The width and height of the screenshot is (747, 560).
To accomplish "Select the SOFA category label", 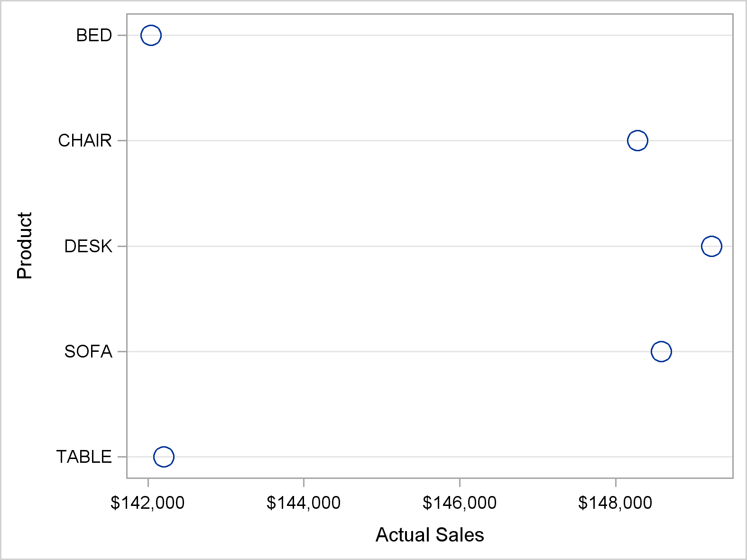I will (x=88, y=352).
